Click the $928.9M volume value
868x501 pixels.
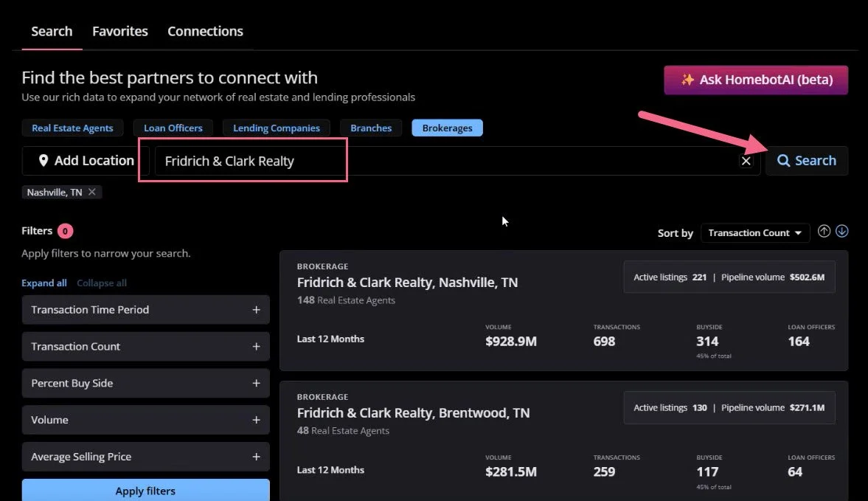tap(511, 341)
